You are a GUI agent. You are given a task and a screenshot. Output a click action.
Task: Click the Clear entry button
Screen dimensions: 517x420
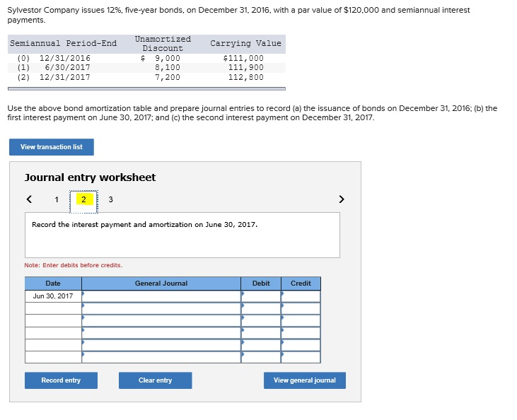click(156, 380)
